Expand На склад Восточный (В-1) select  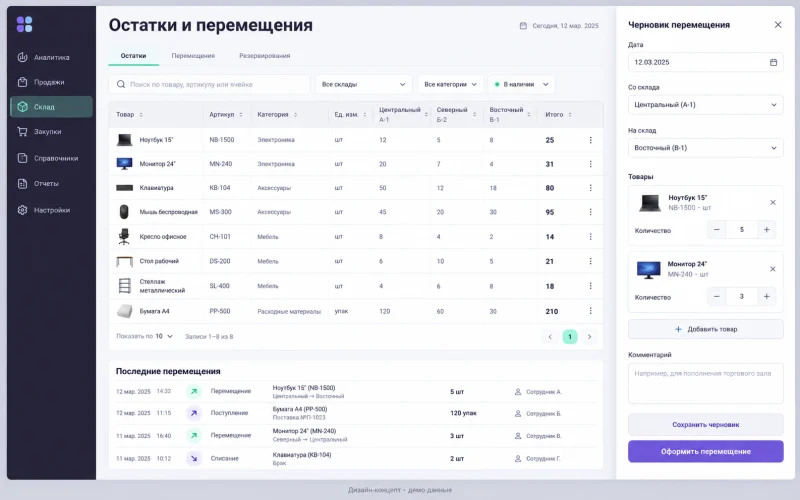(706, 148)
